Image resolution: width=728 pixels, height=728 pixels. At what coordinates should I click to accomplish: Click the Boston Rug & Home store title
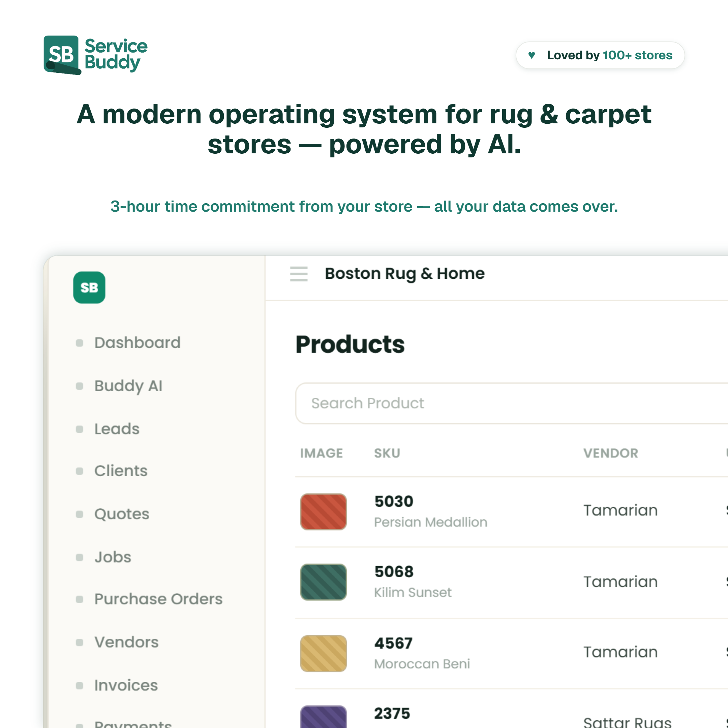(x=405, y=274)
